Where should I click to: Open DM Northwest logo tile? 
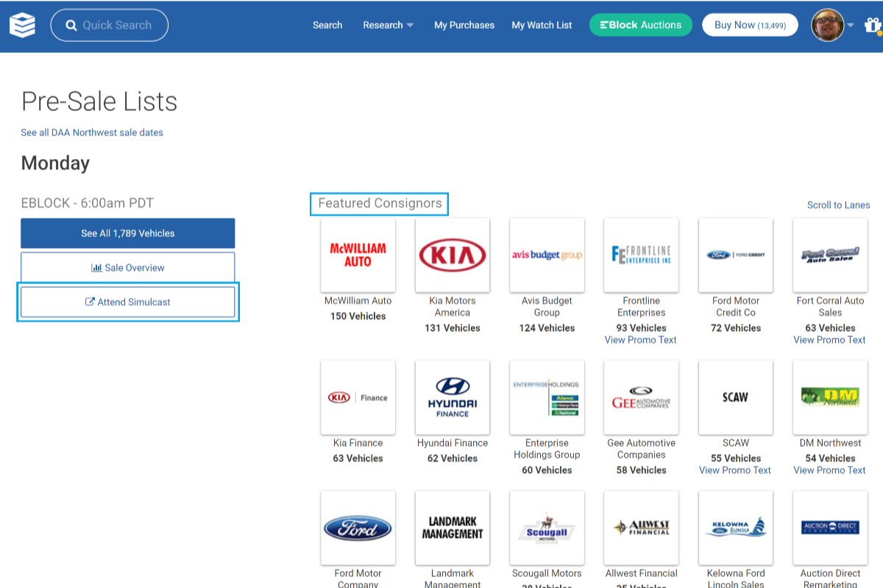pos(830,397)
